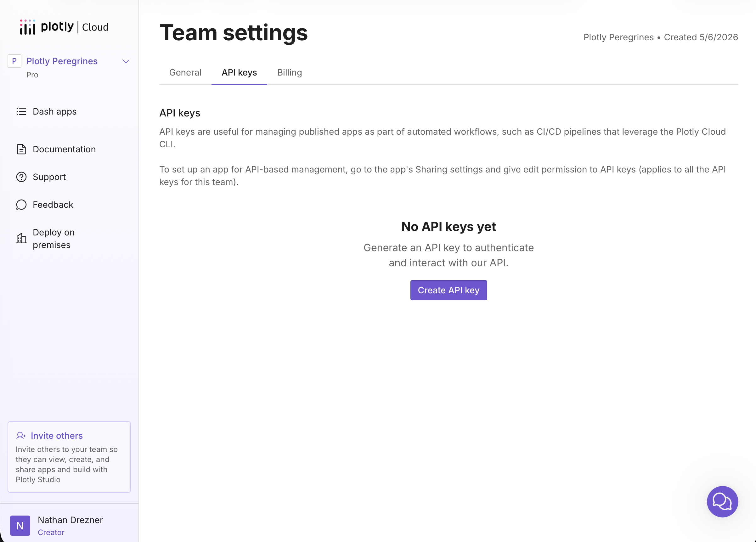The height and width of the screenshot is (542, 756).
Task: Click the Invite others card description
Action: [67, 464]
